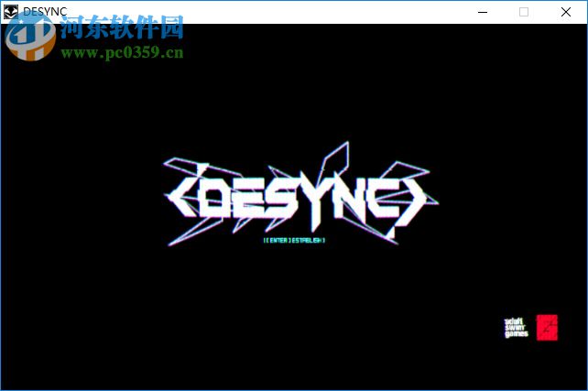Click the ENTER ESTABLISH prompt text
The image size is (588, 391).
point(294,240)
